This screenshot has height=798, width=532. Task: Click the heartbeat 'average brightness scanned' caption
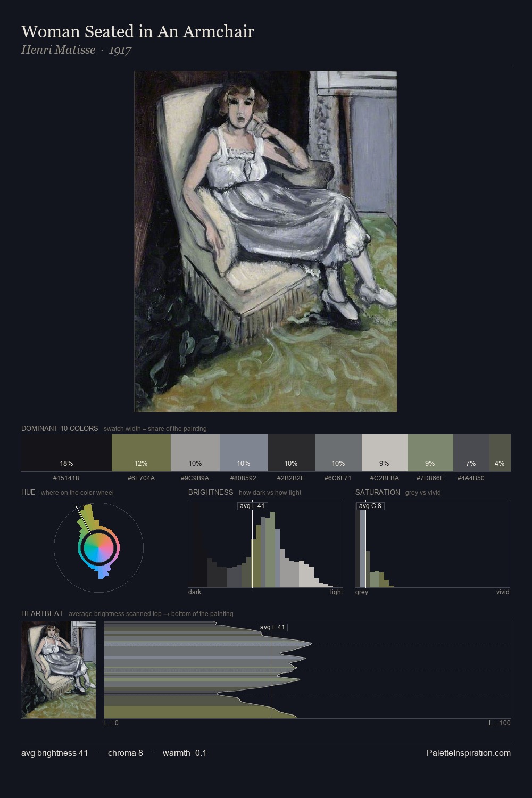151,613
